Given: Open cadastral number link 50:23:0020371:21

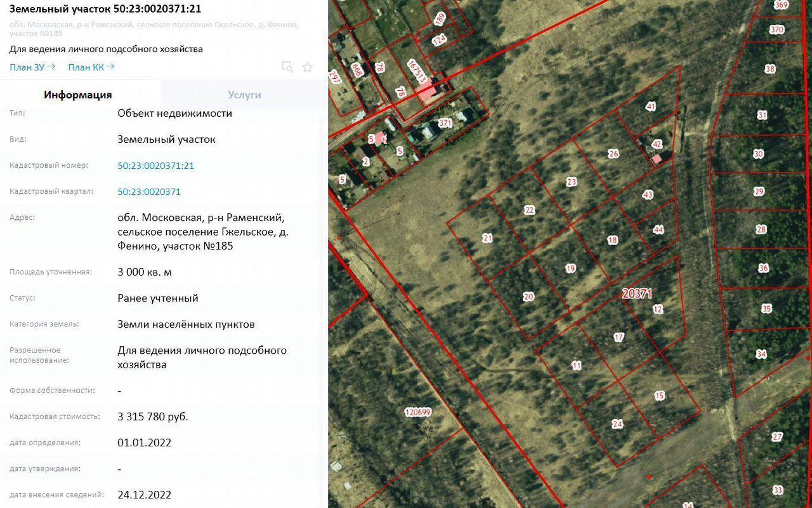Looking at the screenshot, I should click(155, 166).
